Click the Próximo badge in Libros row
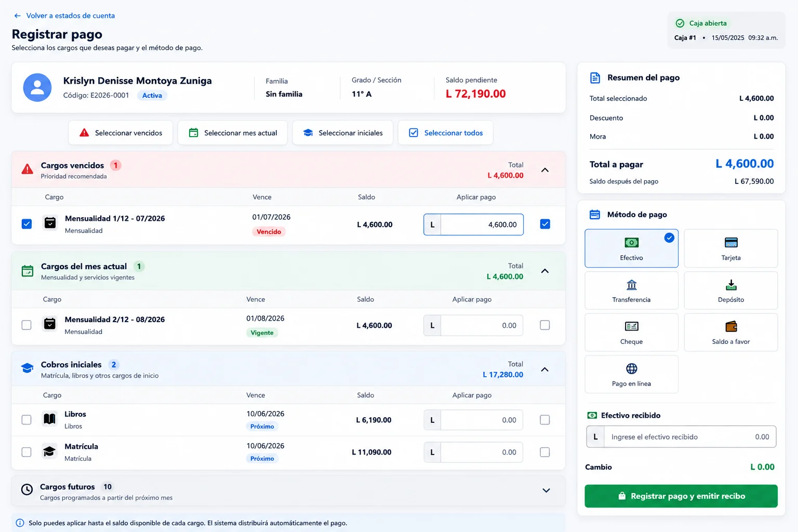The height and width of the screenshot is (532, 798). (x=262, y=427)
